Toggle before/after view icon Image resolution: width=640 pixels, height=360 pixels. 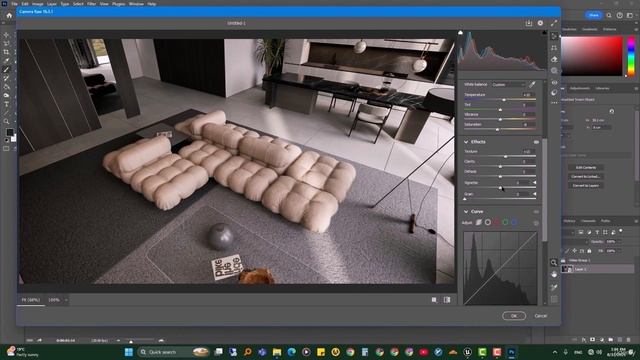447,300
